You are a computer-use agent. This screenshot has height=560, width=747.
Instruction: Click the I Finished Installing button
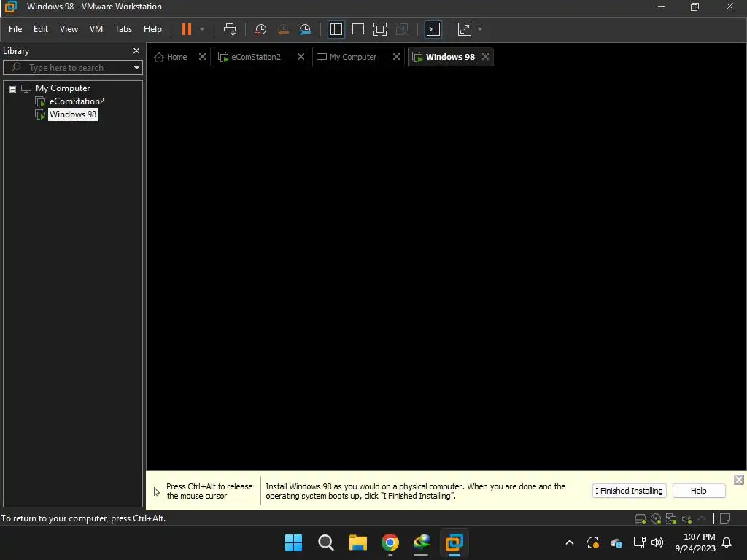(x=629, y=491)
